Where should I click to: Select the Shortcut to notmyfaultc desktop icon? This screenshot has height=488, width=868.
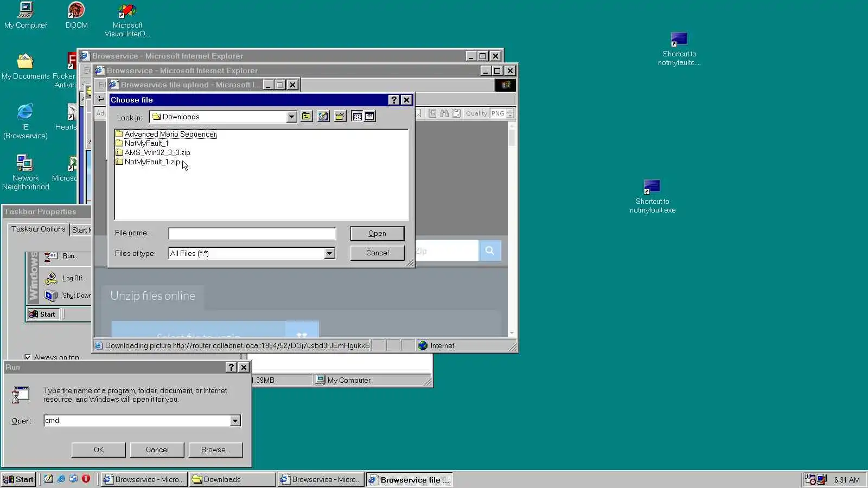[679, 49]
